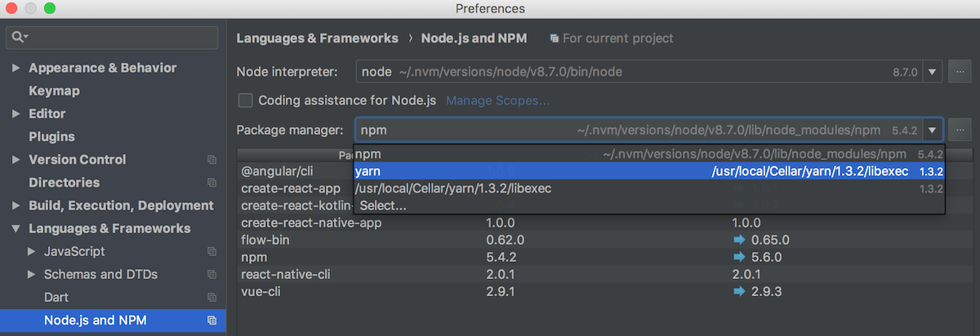Close the Preferences window

tap(12, 8)
